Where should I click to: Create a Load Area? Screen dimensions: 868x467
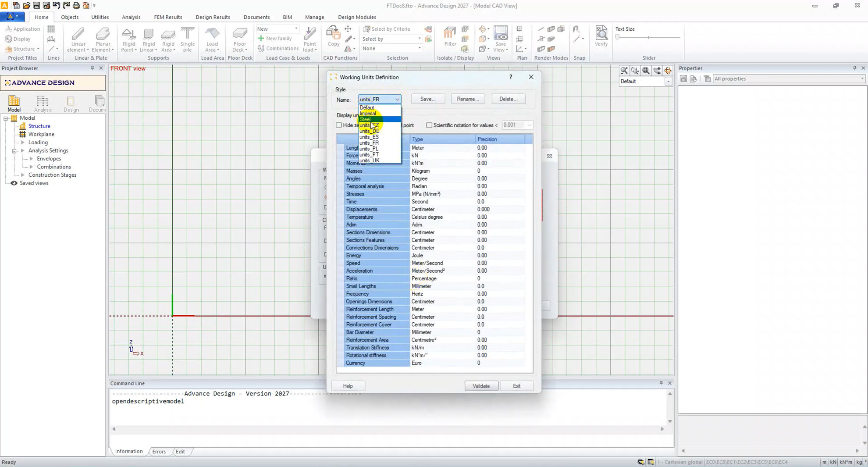[x=212, y=39]
